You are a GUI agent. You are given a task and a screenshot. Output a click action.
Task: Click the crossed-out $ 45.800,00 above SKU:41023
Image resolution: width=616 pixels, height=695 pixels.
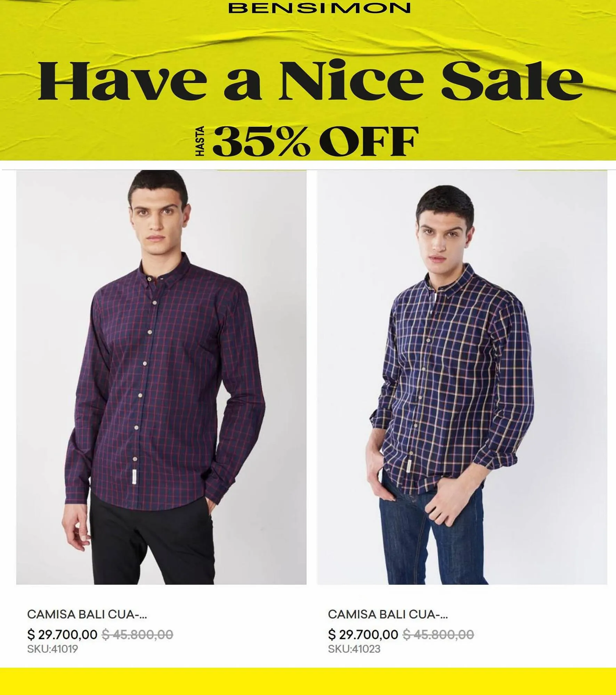(438, 635)
